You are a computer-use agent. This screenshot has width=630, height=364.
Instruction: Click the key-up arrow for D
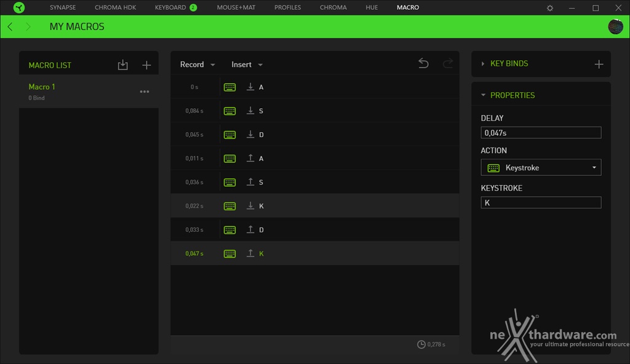(250, 229)
